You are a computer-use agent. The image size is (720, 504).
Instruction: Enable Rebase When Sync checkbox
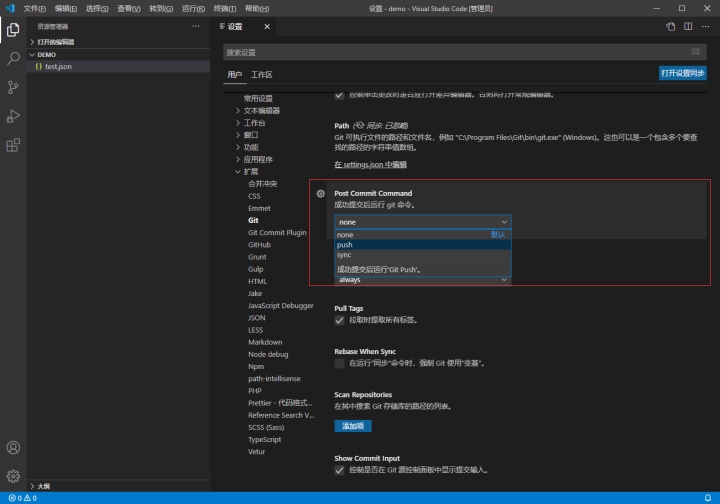pyautogui.click(x=339, y=364)
